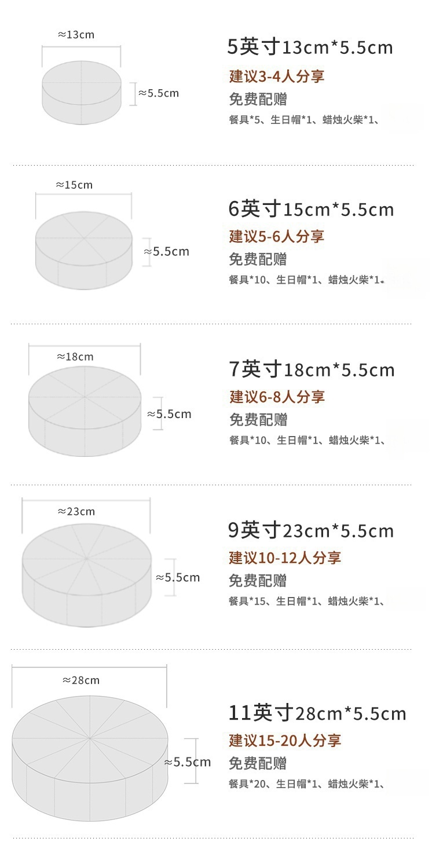Select the 5英寸13cm*5.5cm heading
Viewport: 432px width, 868px height.
(310, 47)
